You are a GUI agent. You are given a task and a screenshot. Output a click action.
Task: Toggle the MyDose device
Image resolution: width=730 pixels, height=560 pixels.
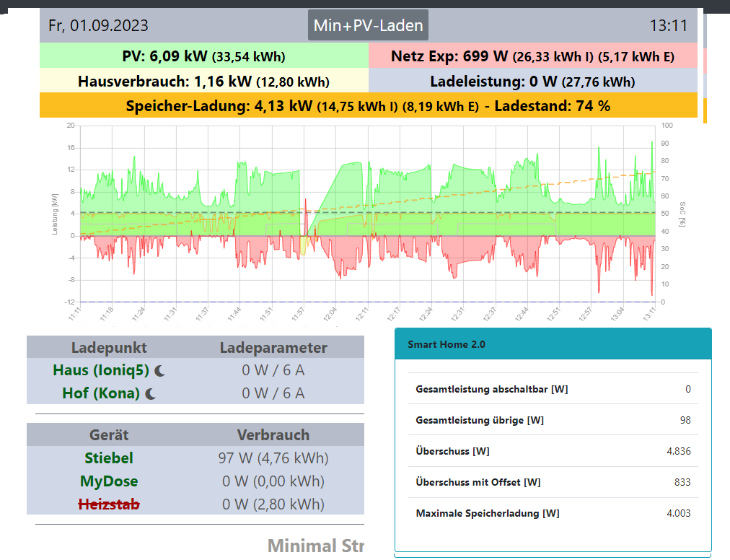[x=109, y=481]
